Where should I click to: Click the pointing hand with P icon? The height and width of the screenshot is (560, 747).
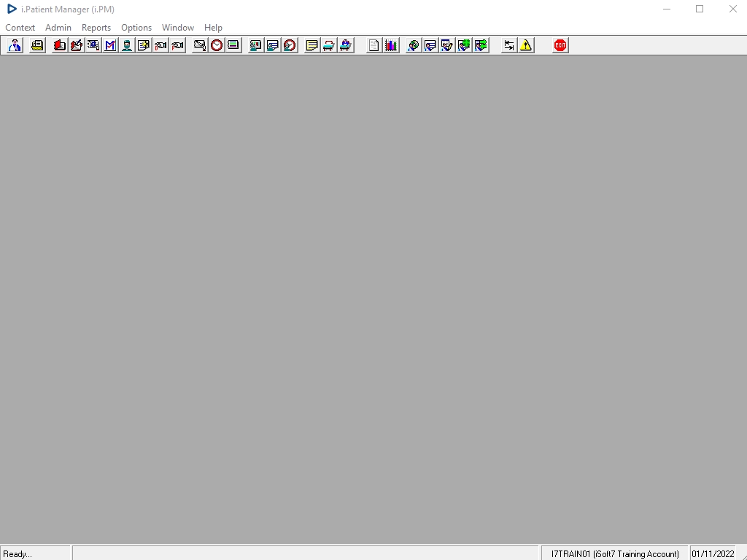pos(177,45)
